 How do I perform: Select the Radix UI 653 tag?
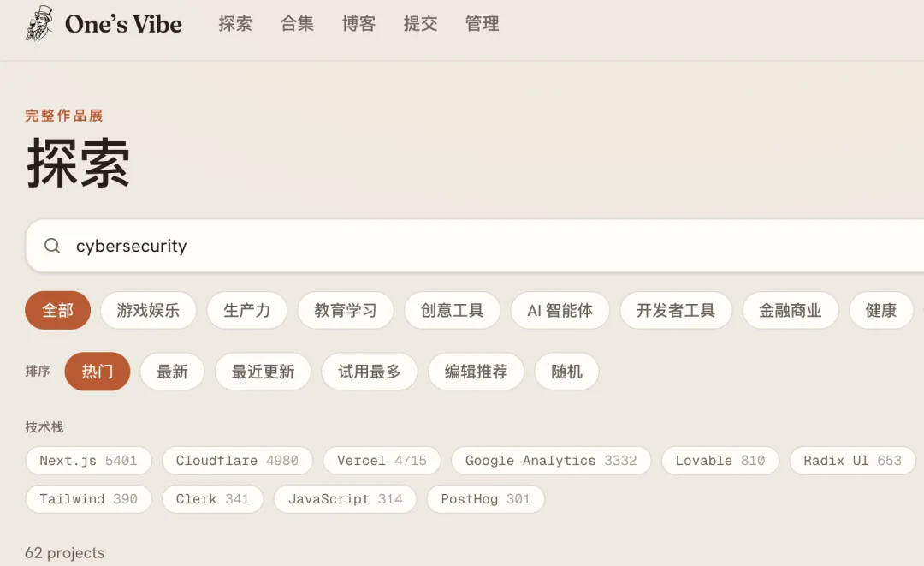853,461
